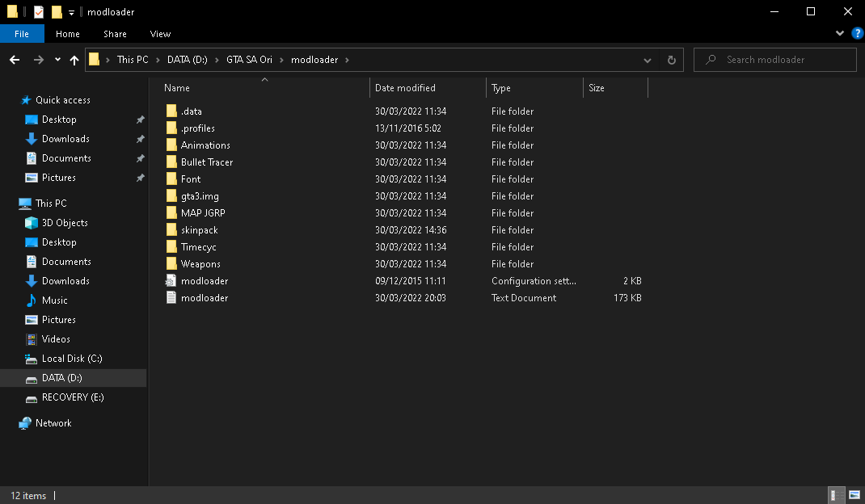
Task: Refresh the modloader folder view
Action: tap(671, 60)
